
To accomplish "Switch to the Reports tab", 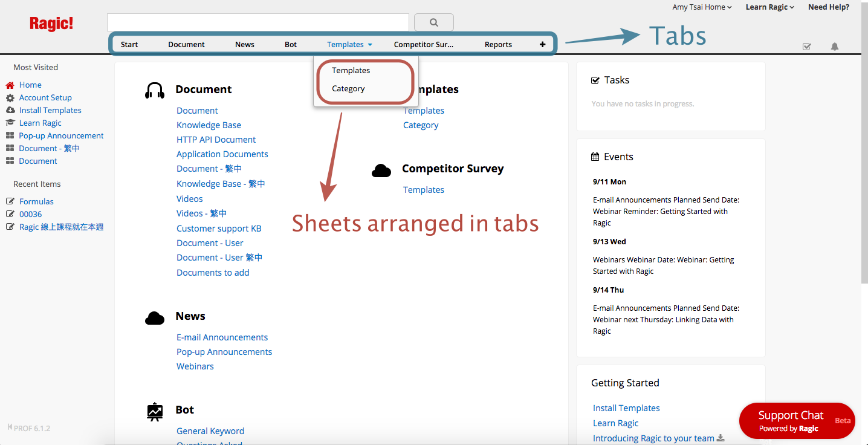I will coord(498,44).
